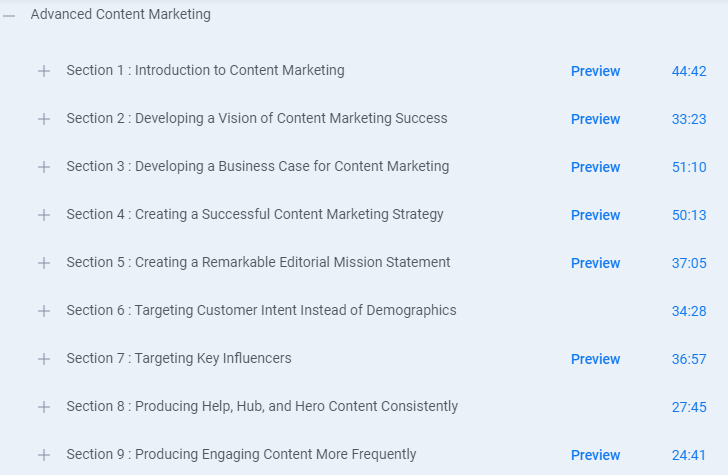Click the plus icon beside Section 3
Image resolution: width=728 pixels, height=475 pixels.
pyautogui.click(x=44, y=167)
